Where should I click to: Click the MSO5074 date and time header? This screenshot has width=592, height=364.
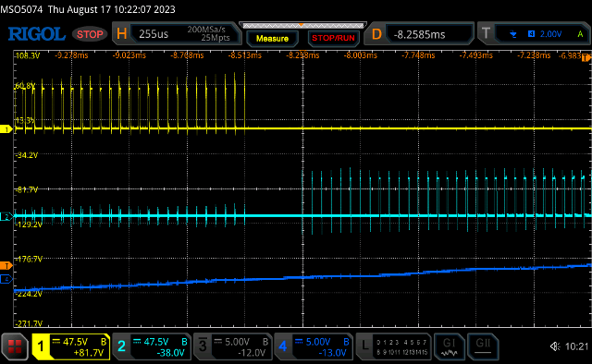coord(88,9)
